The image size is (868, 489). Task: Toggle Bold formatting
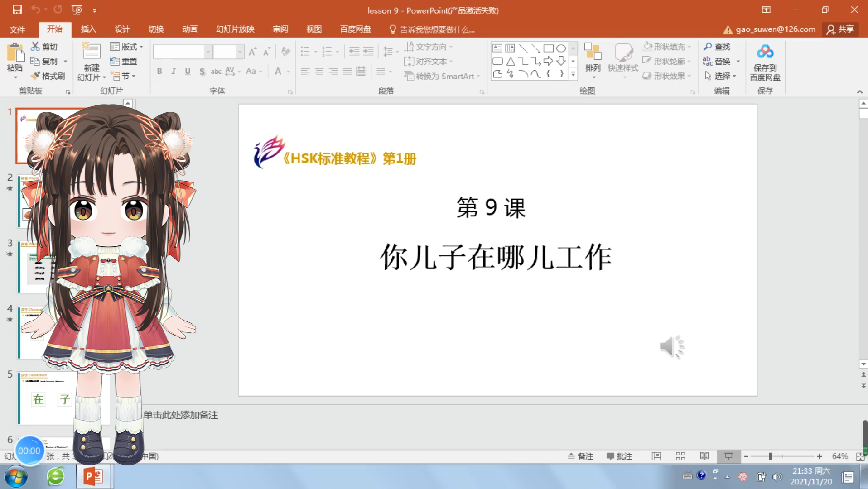pyautogui.click(x=159, y=71)
